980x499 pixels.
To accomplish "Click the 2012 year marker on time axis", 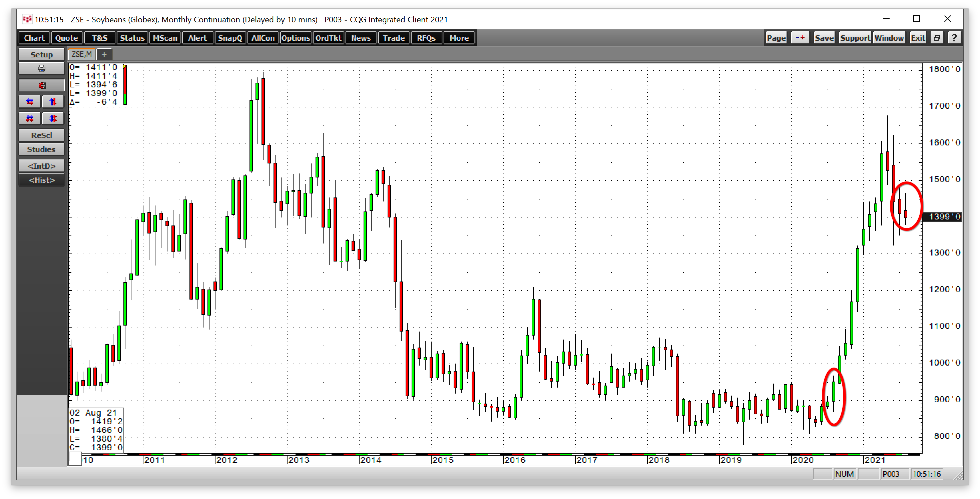I will [x=226, y=460].
